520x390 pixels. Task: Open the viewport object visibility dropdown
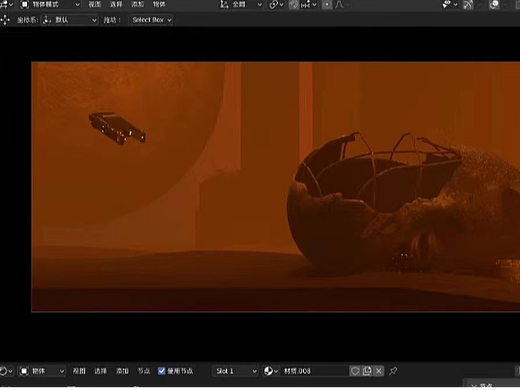pyautogui.click(x=450, y=5)
